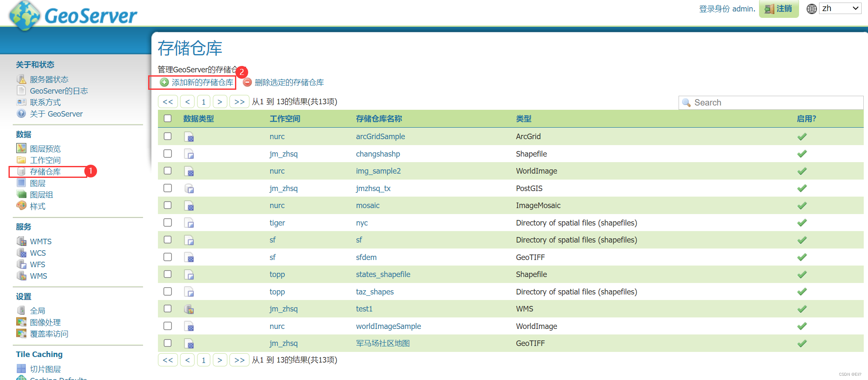Screen dimensions: 868x380
Task: Open the zh language dropdown
Action: (840, 8)
